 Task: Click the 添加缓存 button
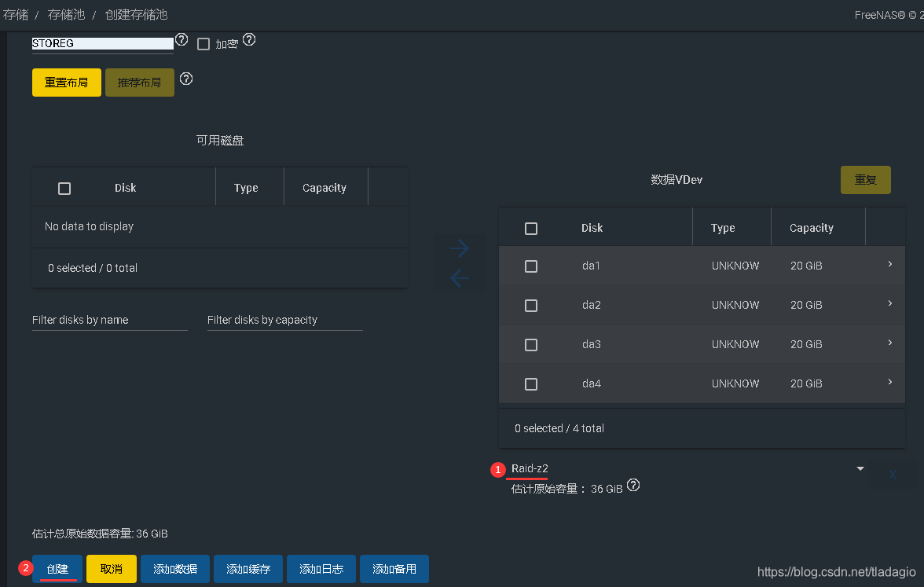click(248, 569)
